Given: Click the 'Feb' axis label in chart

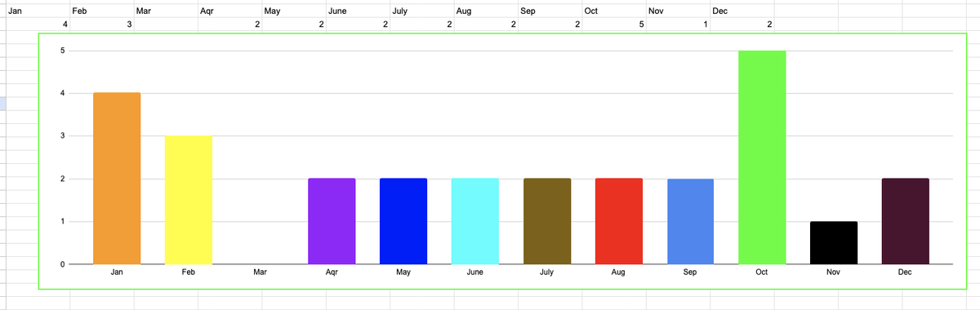Looking at the screenshot, I should [x=189, y=272].
